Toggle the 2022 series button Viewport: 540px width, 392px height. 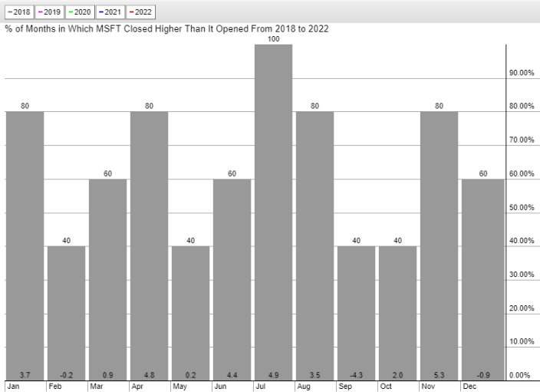[x=141, y=12]
